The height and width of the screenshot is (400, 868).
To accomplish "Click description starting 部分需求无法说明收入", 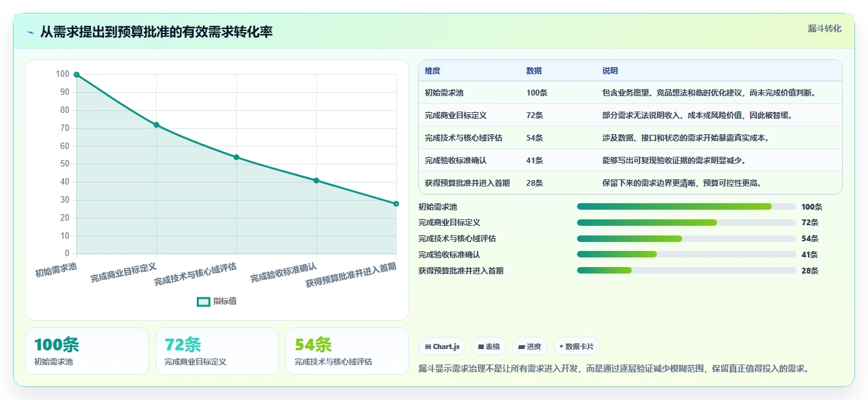I will 697,115.
